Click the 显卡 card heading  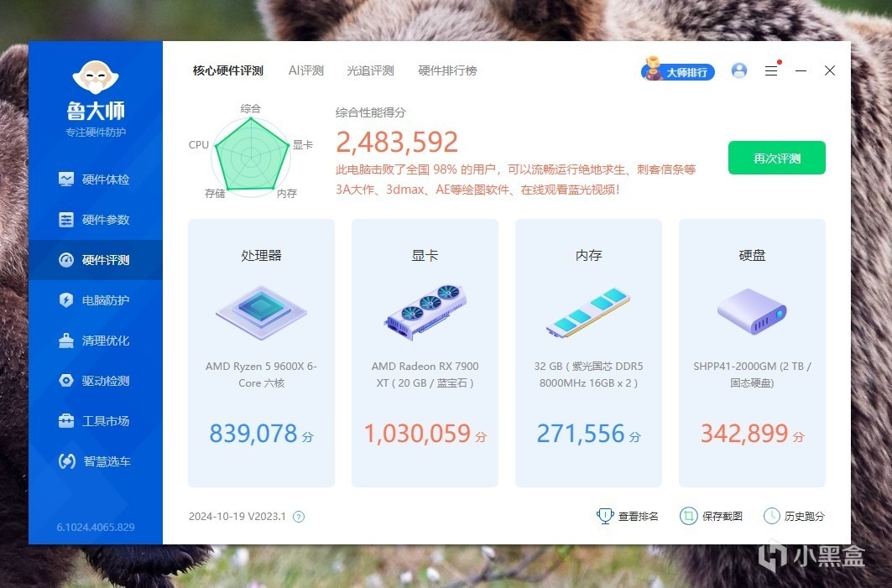(x=425, y=255)
